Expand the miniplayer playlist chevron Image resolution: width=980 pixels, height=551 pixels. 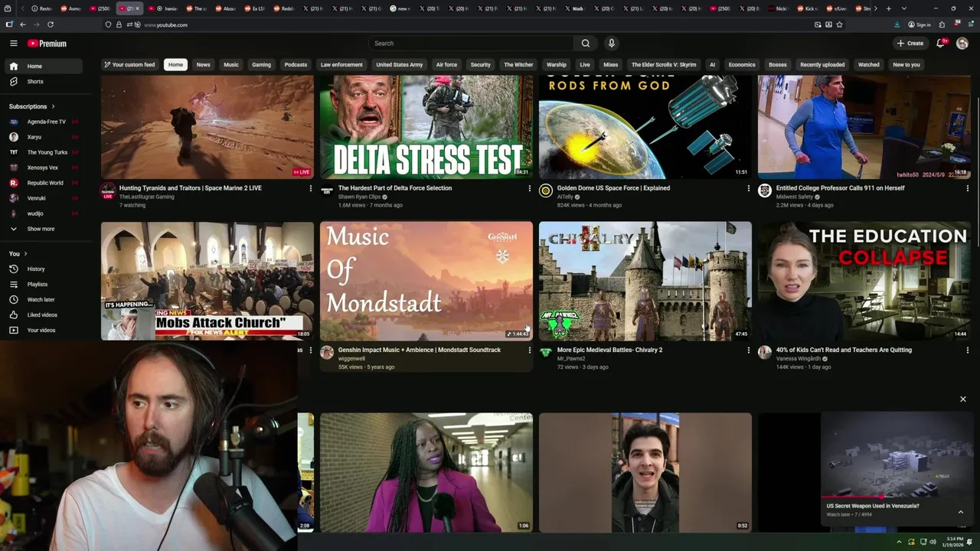pyautogui.click(x=960, y=512)
